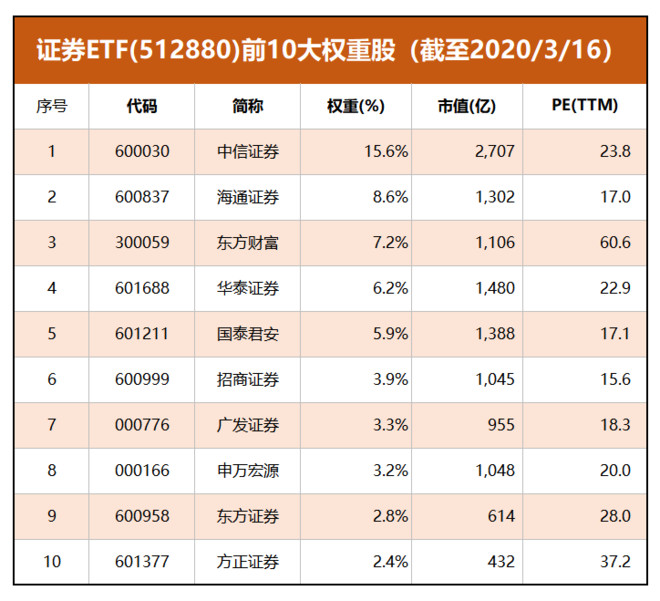The width and height of the screenshot is (660, 601).
Task: Select PE value 18.3
Action: (615, 425)
